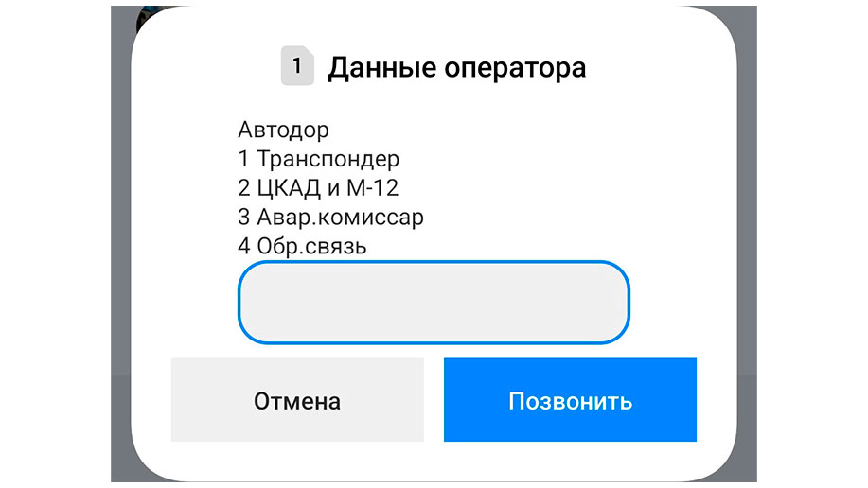Tap the digit 1 beside Транспондер

coord(243,159)
